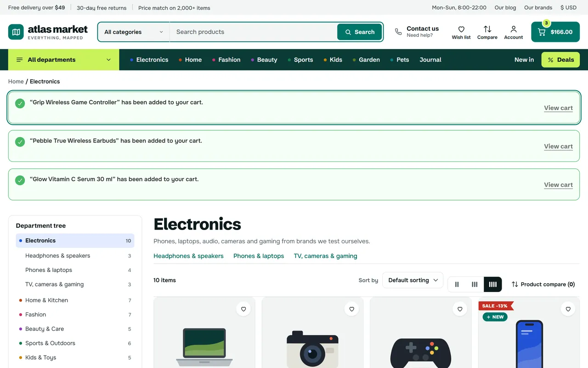This screenshot has height=368, width=588.
Task: Select Phones & laptops in Department tree
Action: (49, 270)
